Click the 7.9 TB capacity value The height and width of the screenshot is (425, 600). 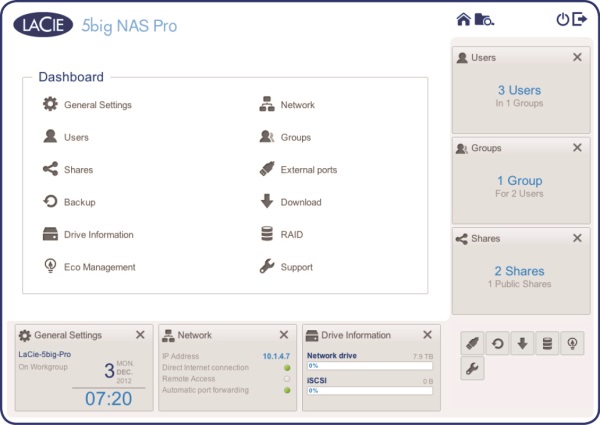(423, 357)
